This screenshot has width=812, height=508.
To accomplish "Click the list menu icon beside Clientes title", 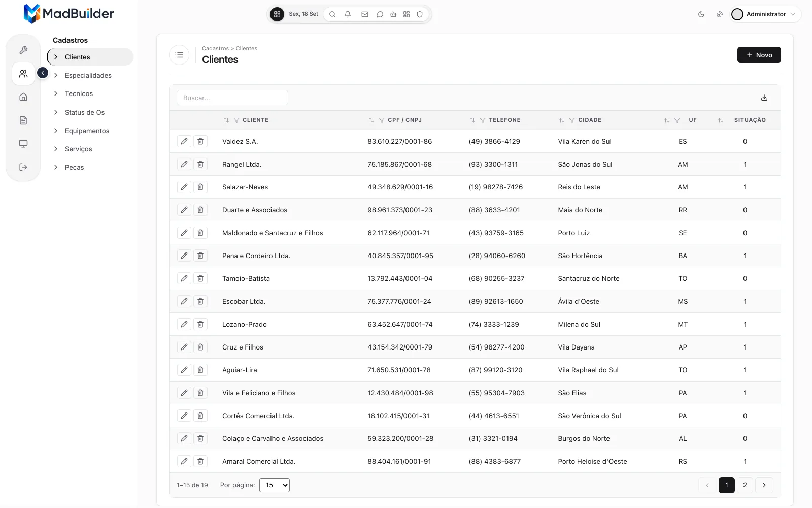I will coord(179,55).
